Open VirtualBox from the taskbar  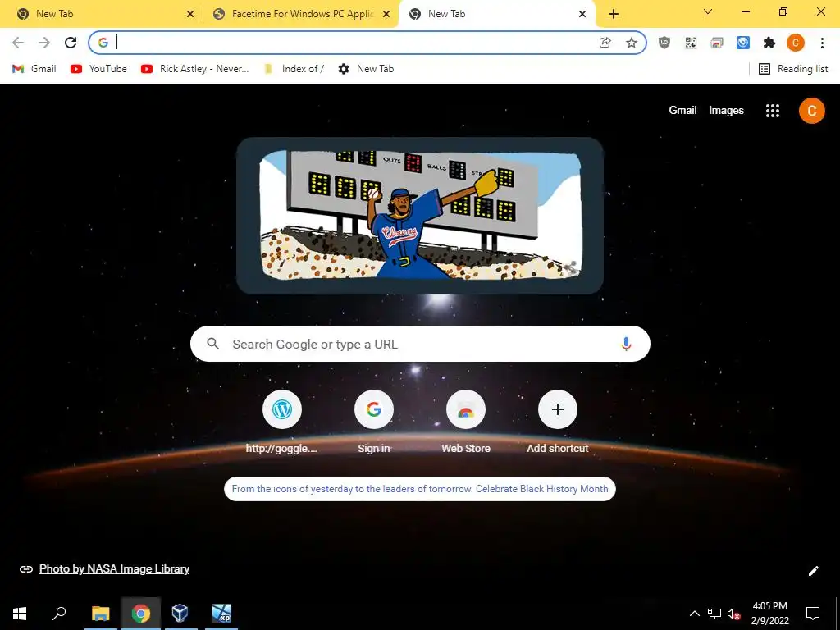pos(180,614)
